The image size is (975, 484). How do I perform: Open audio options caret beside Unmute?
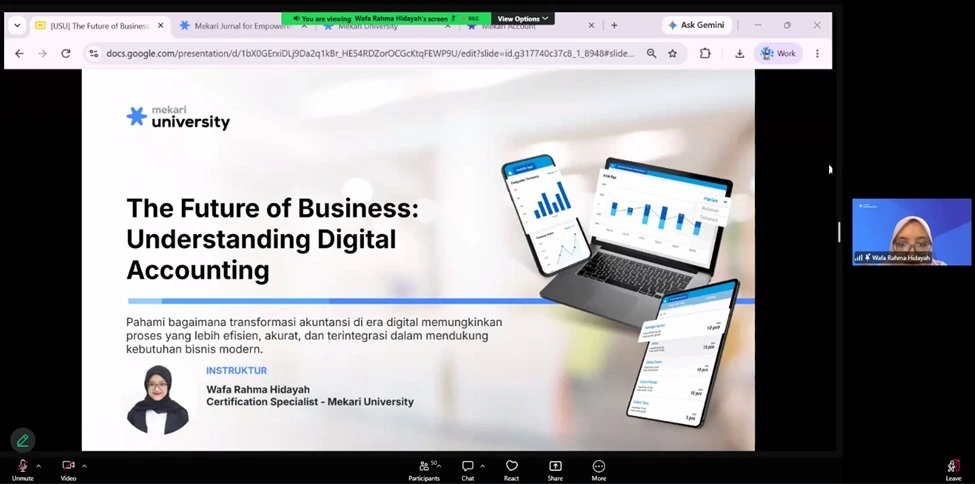[x=39, y=466]
